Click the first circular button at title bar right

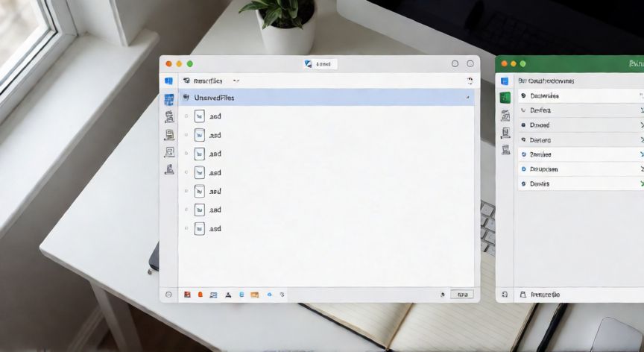pyautogui.click(x=455, y=63)
